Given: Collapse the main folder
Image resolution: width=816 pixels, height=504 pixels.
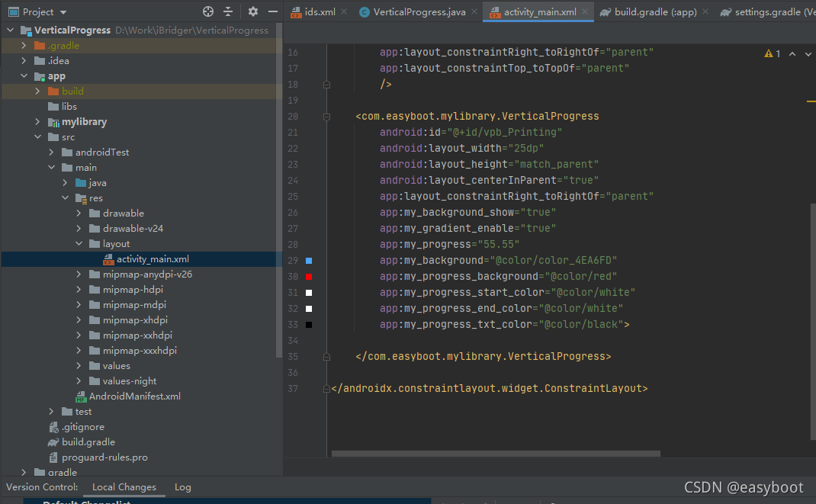Looking at the screenshot, I should pyautogui.click(x=51, y=168).
